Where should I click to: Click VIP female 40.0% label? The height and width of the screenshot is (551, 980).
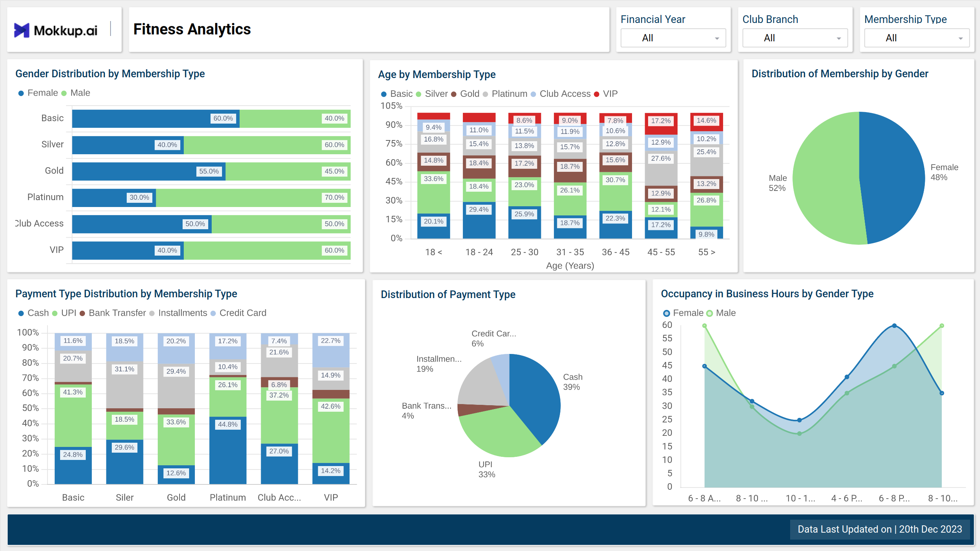(x=167, y=250)
